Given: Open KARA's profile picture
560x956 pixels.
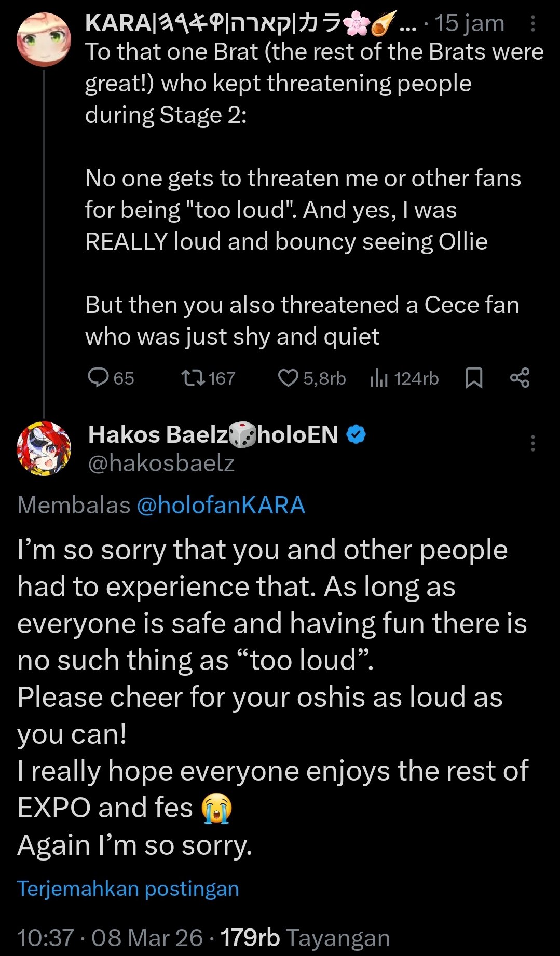Looking at the screenshot, I should [44, 40].
